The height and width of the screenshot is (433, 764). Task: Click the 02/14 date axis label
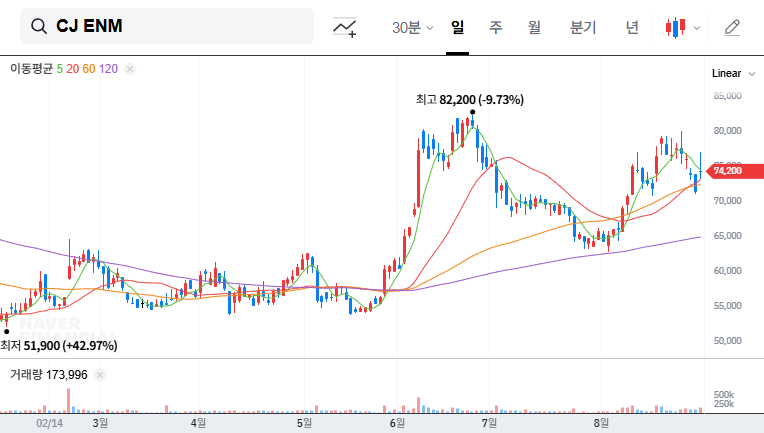coord(49,423)
